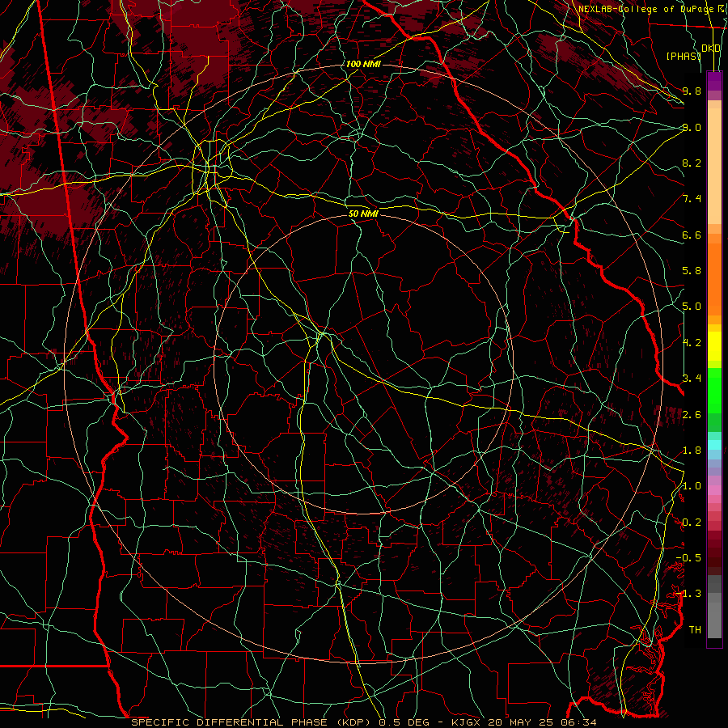This screenshot has height=728, width=728.
Task: Click the "100 NMI" range ring label
Action: [363, 64]
